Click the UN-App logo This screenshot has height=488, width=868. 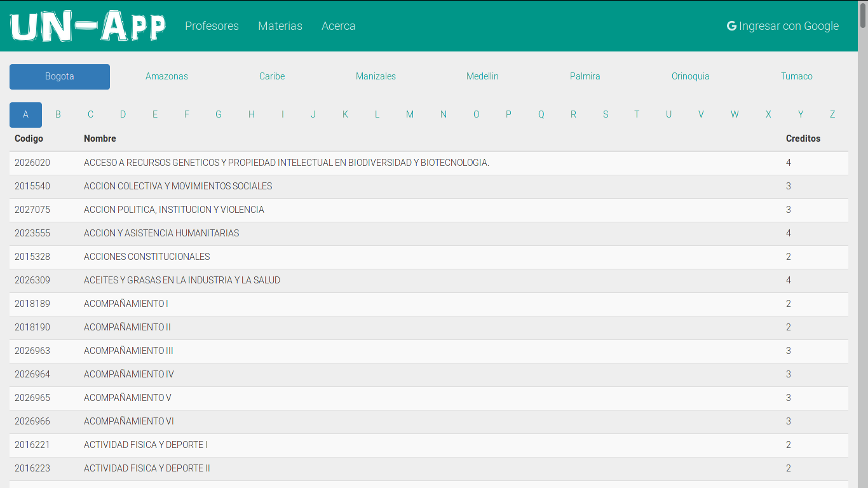pyautogui.click(x=88, y=26)
